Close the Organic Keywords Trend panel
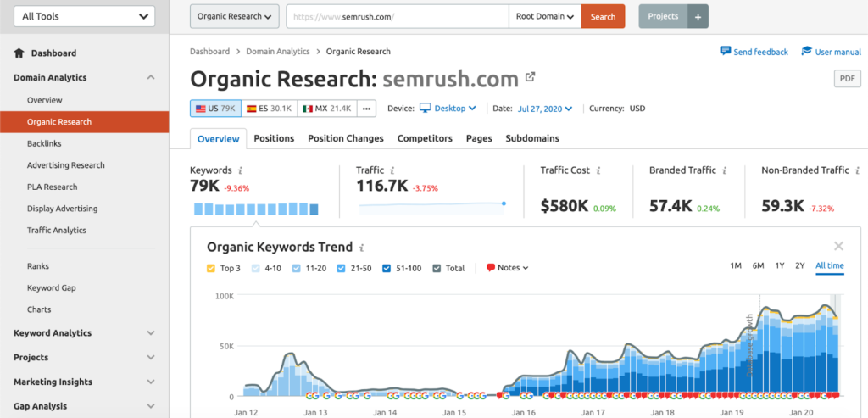Screen dimensions: 868x418 coord(838,246)
